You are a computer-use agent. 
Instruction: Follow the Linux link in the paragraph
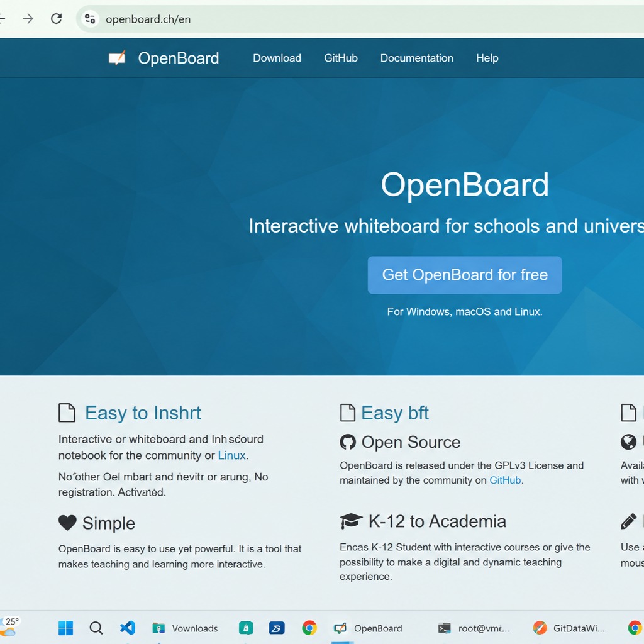coord(231,455)
